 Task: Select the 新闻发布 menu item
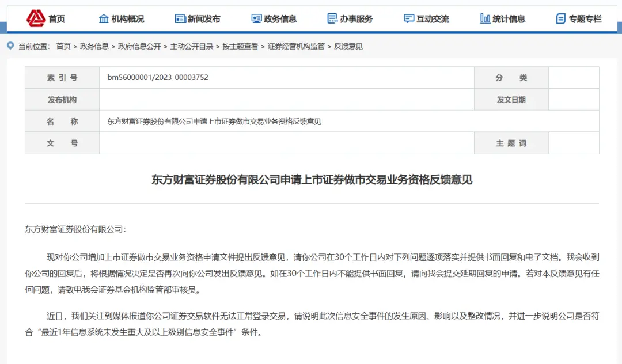click(204, 18)
